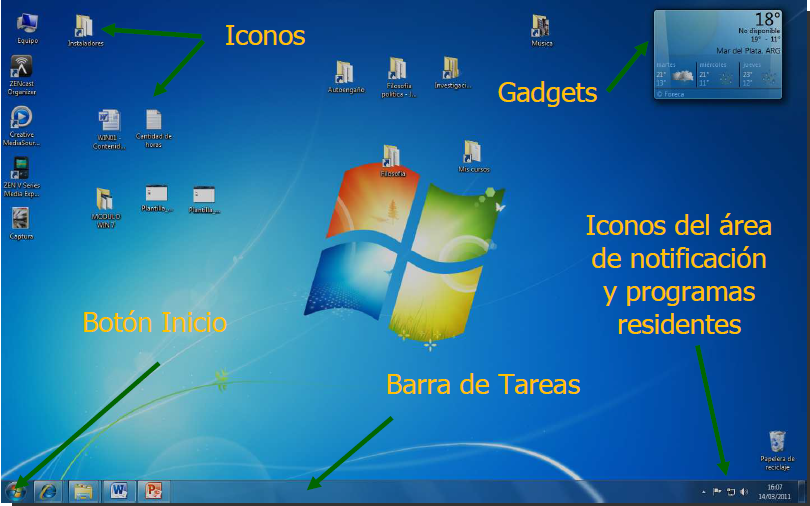Image resolution: width=810 pixels, height=506 pixels.
Task: Select the Captura desktop icon
Action: (21, 218)
